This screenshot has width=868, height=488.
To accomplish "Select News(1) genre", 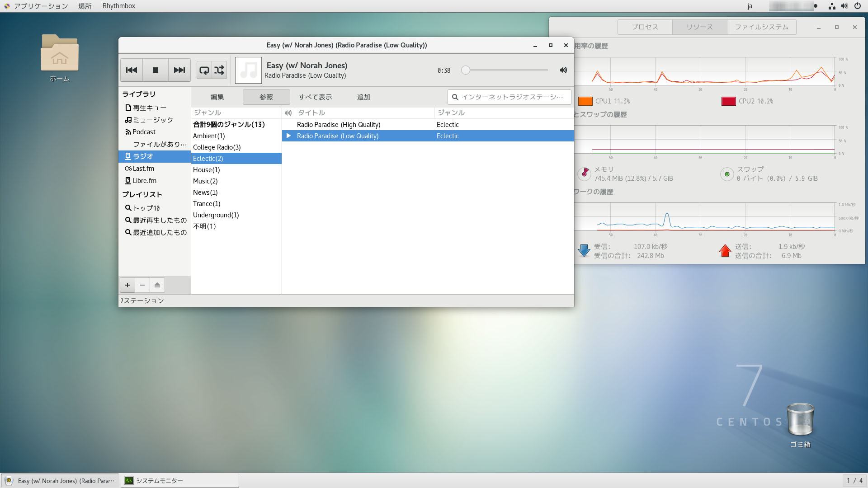I will (236, 192).
